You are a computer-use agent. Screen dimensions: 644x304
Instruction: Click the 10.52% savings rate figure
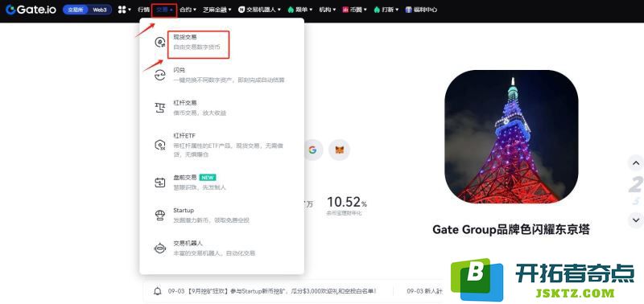tap(347, 202)
